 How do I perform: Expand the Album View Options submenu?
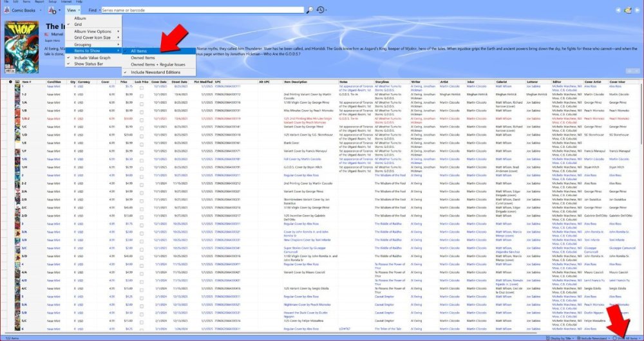click(93, 32)
